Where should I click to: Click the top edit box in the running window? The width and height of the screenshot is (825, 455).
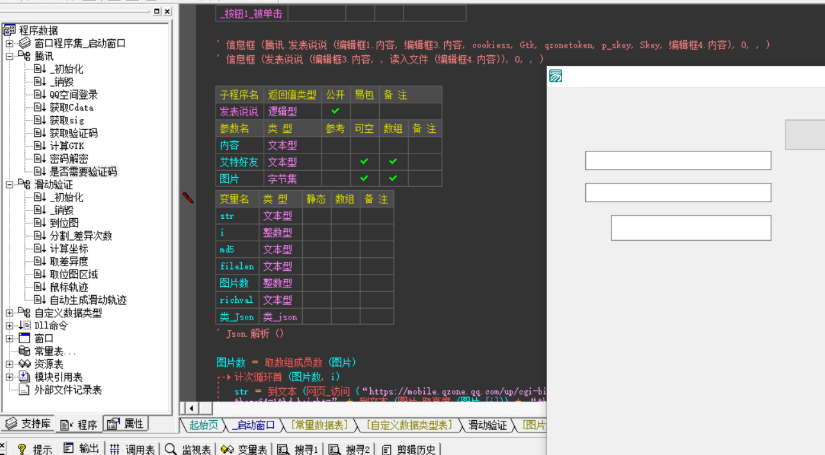[x=678, y=160]
